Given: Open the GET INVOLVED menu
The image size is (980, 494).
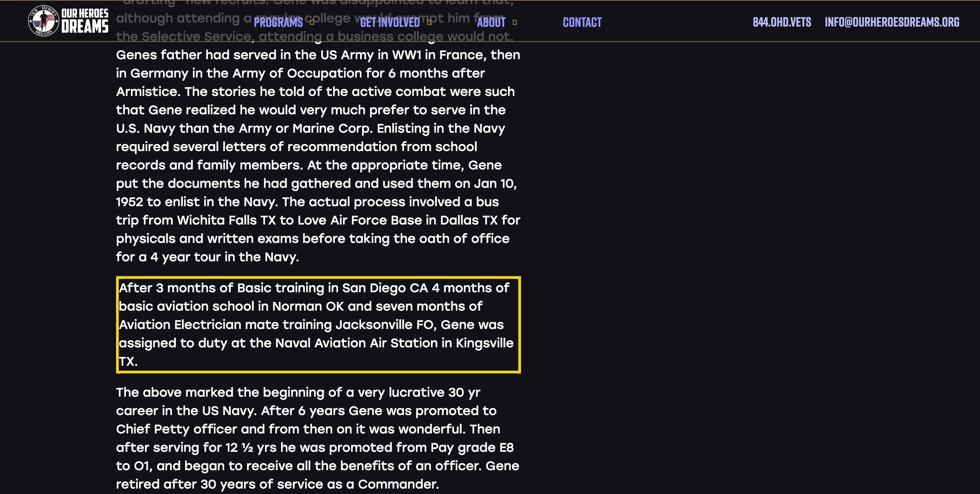Looking at the screenshot, I should point(390,22).
